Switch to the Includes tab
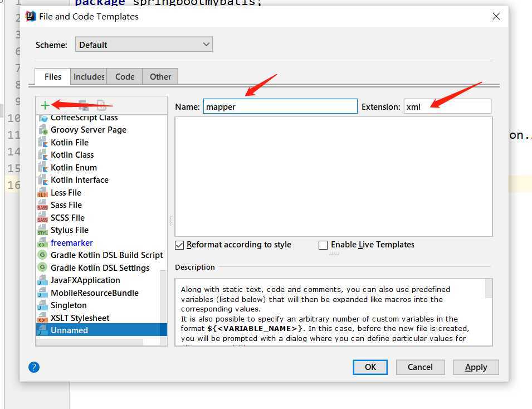532x409 pixels. [x=89, y=77]
